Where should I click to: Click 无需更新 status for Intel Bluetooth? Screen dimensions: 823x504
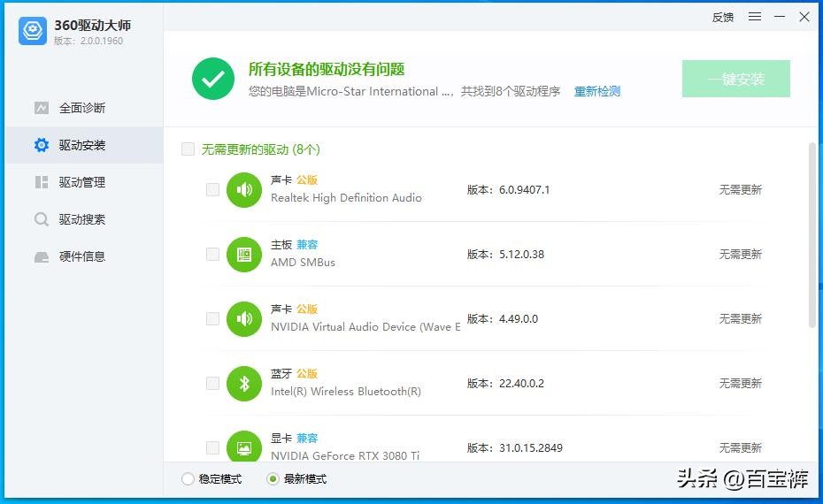coord(740,384)
